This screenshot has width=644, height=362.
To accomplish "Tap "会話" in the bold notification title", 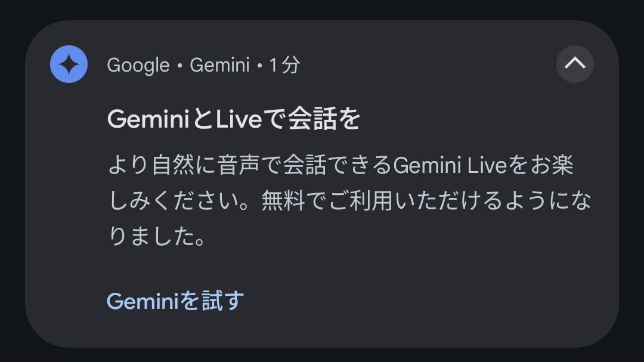I will point(312,119).
